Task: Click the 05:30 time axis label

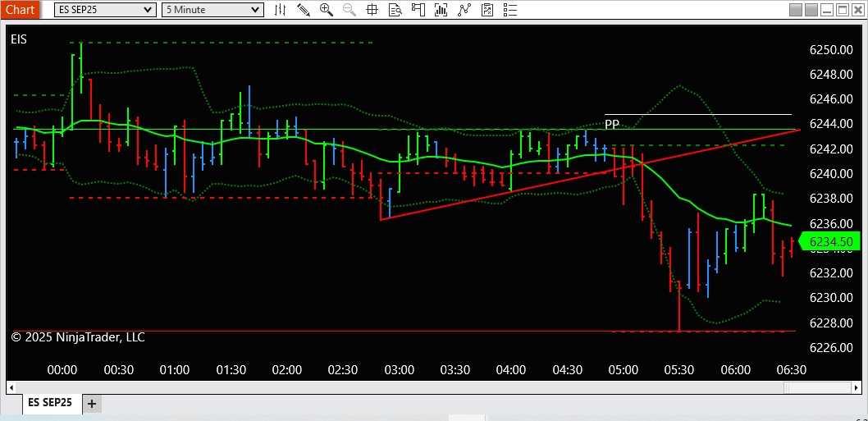Action: point(680,369)
